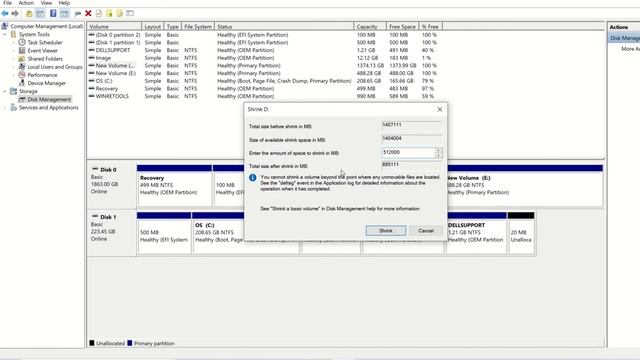The height and width of the screenshot is (360, 640).
Task: Click the Shared Folders icon in the tree
Action: [x=22, y=59]
